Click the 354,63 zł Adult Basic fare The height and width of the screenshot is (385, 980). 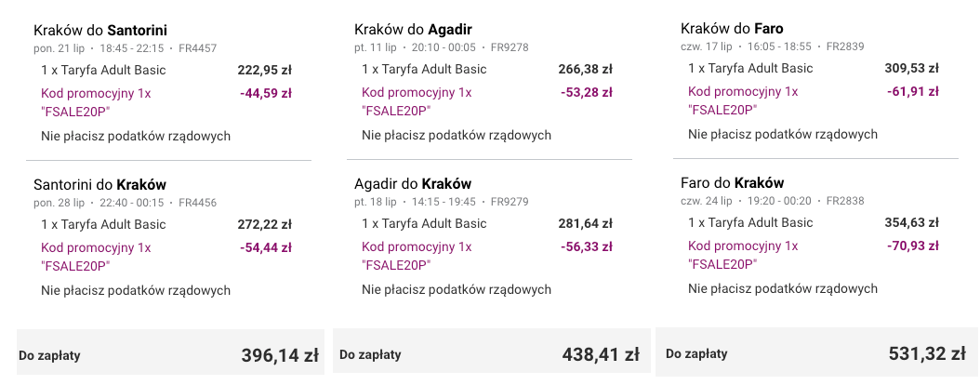tap(912, 222)
